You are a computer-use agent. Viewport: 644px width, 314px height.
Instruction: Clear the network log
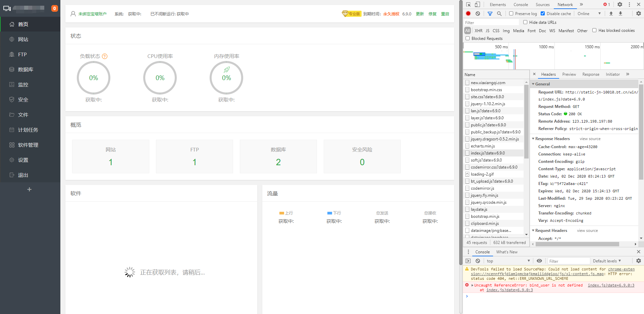pyautogui.click(x=478, y=13)
